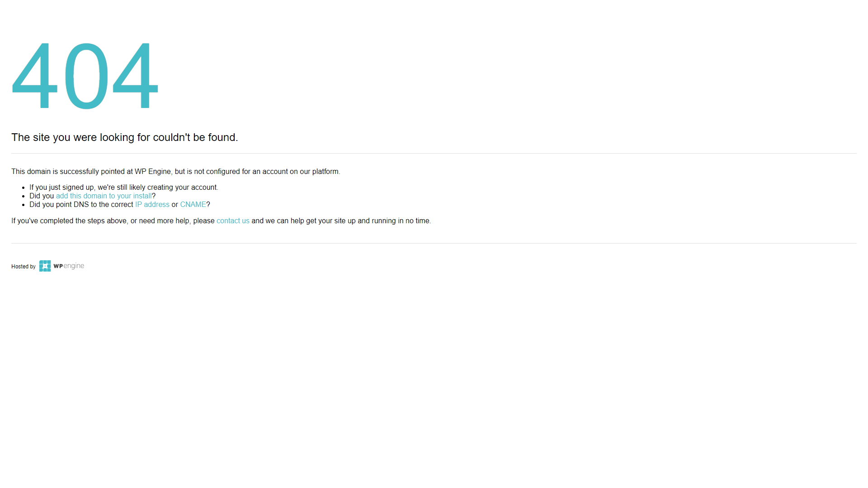Click the horizontal divider below the heading

point(434,153)
